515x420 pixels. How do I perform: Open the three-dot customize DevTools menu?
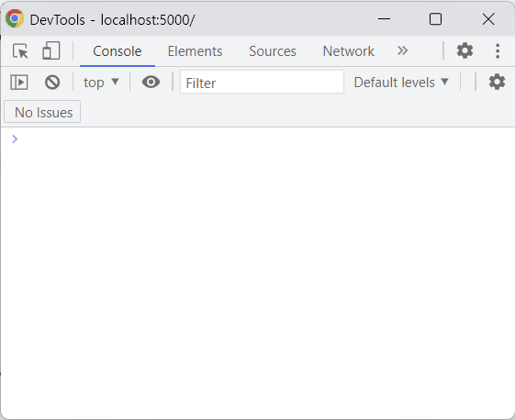[x=498, y=50]
